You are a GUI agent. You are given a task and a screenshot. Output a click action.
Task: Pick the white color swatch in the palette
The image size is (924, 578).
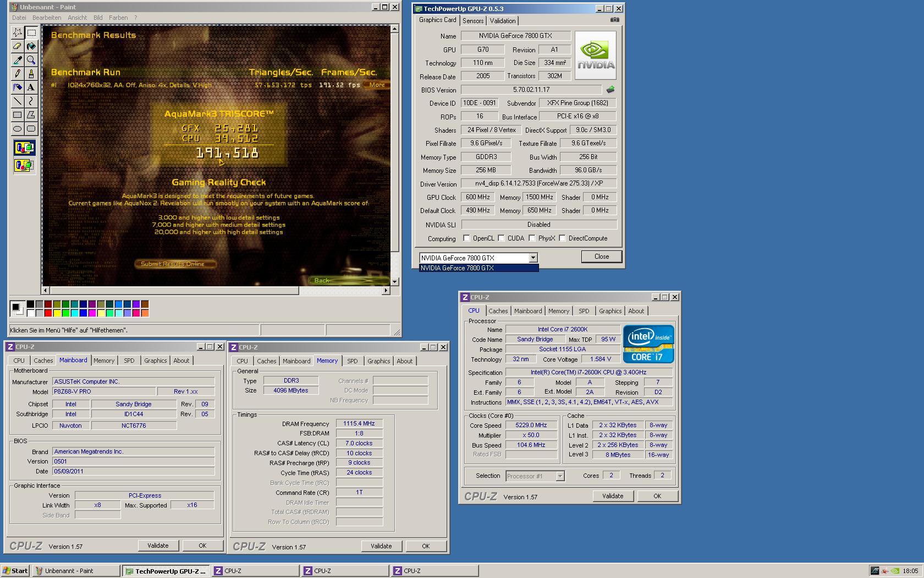[31, 313]
